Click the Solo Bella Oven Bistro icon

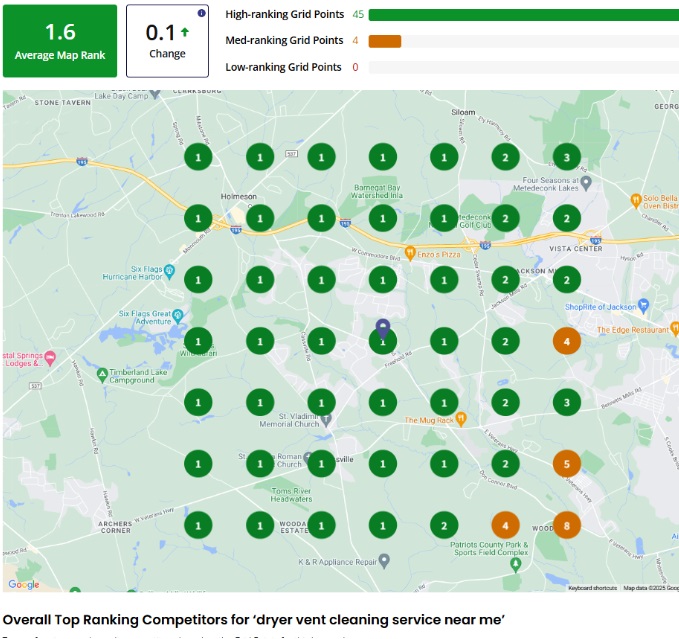click(635, 201)
